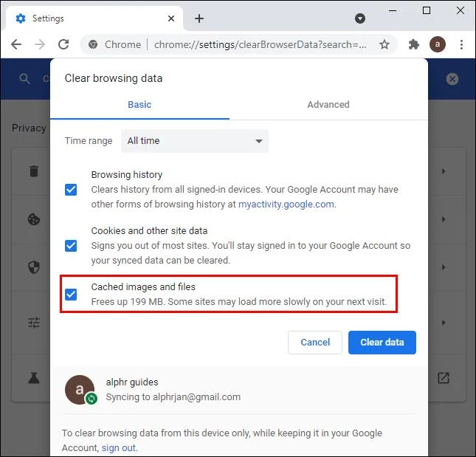The width and height of the screenshot is (476, 457).
Task: Click the 'Browsing history' label text
Action: [127, 174]
